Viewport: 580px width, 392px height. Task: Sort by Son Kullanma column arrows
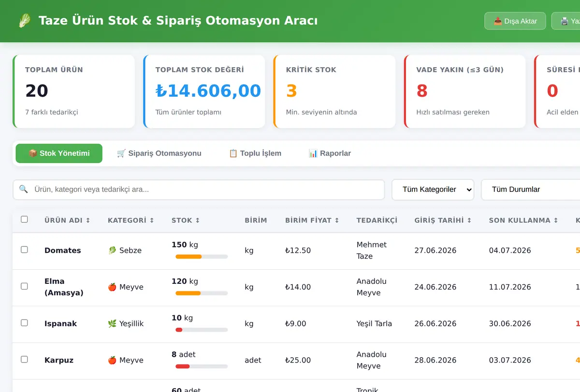[x=556, y=220]
